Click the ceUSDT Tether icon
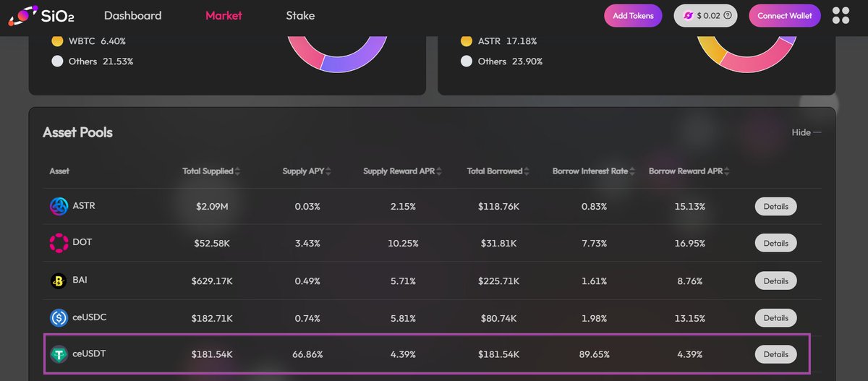Viewport: 868px width, 381px height. coord(59,354)
